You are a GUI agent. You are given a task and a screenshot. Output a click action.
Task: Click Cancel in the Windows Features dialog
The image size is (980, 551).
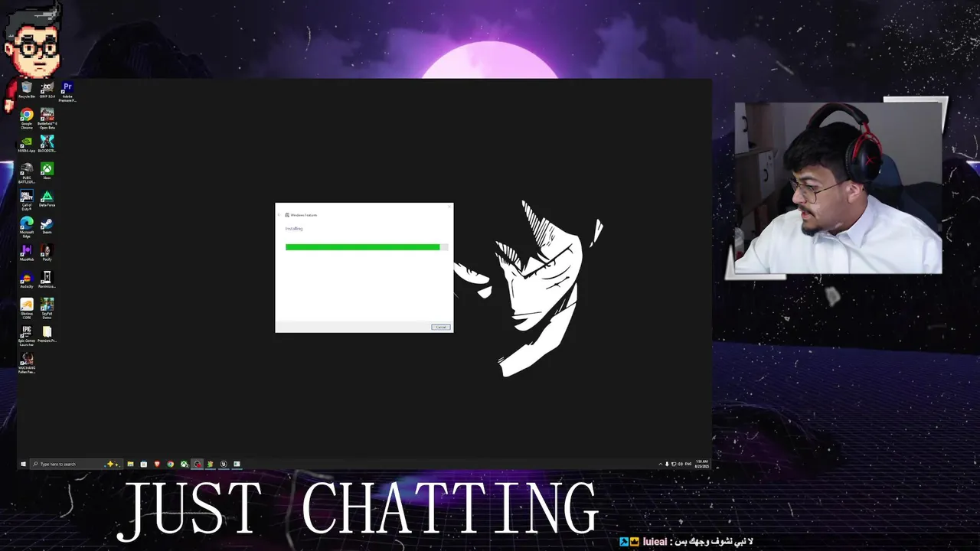[x=440, y=327]
